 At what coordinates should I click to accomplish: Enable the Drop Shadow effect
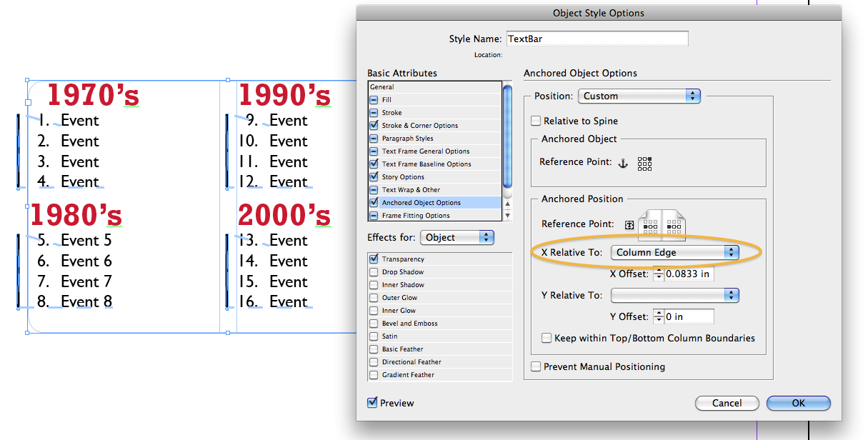point(372,271)
